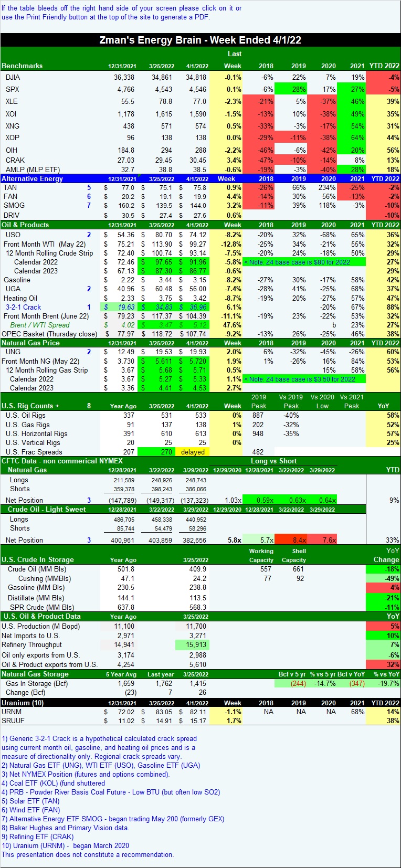Click the "AMLP (MLP ETF)" label

pos(33,170)
